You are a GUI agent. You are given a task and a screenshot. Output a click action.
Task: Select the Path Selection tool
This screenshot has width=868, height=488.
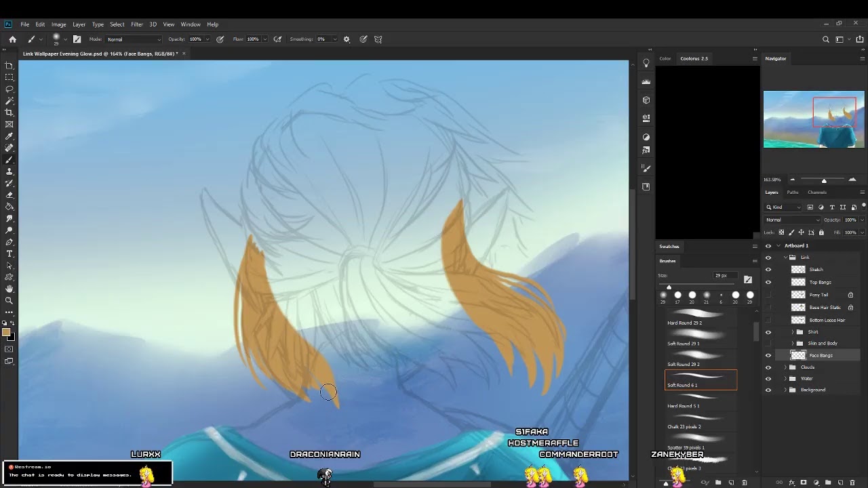click(x=9, y=266)
